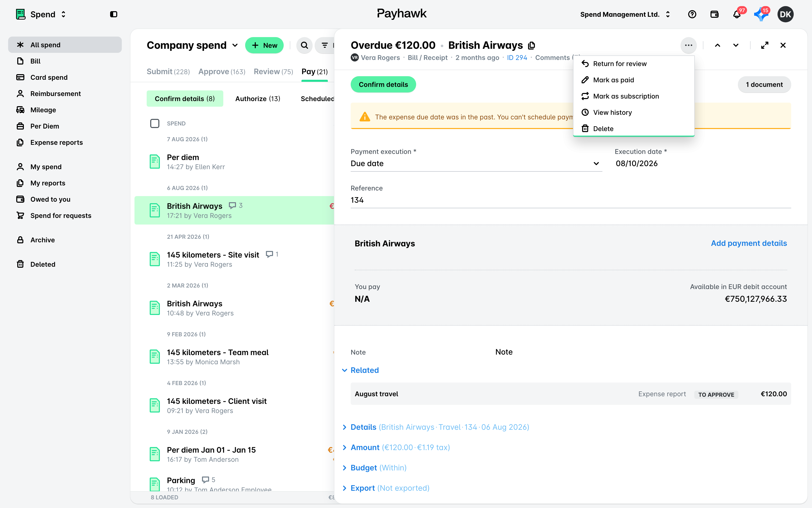
Task: Expand the expense panel to full screen
Action: coord(765,45)
